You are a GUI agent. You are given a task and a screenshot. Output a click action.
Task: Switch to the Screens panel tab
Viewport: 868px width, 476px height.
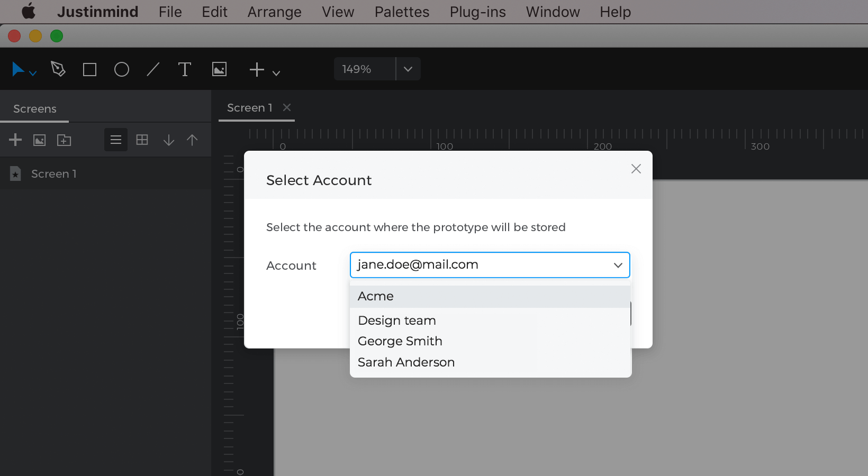35,108
